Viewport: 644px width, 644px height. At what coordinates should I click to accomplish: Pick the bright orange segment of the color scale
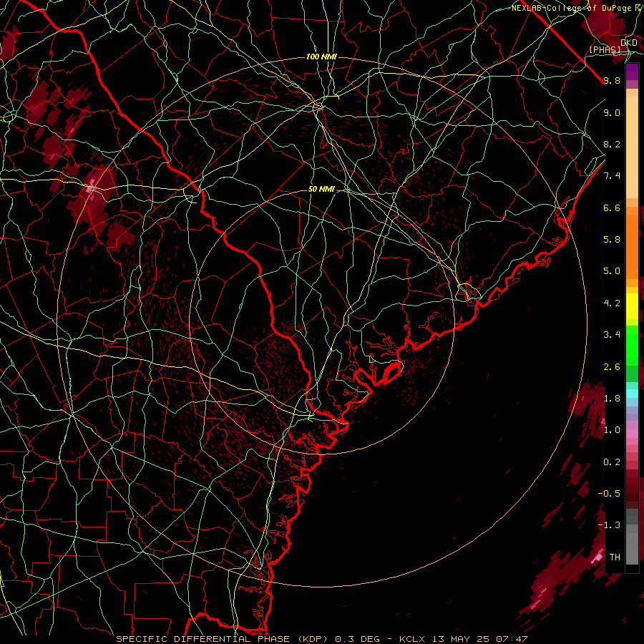click(x=632, y=248)
